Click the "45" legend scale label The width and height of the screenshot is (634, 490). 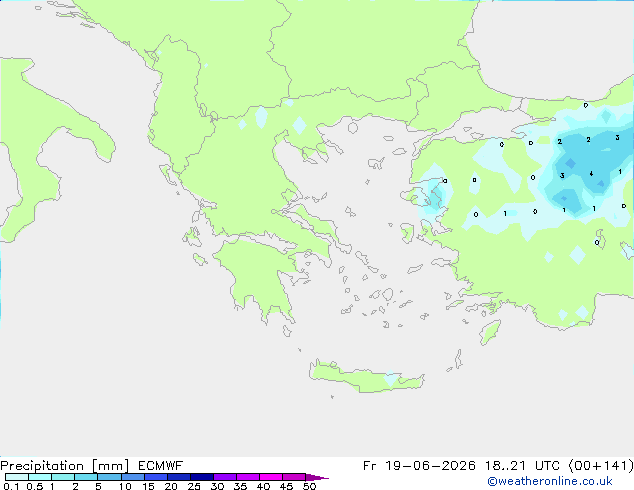tap(286, 486)
